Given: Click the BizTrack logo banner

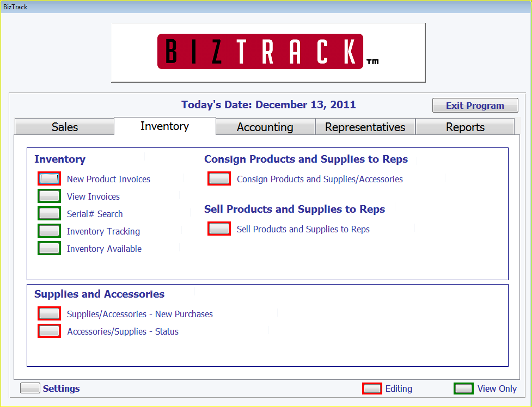Looking at the screenshot, I should point(268,53).
